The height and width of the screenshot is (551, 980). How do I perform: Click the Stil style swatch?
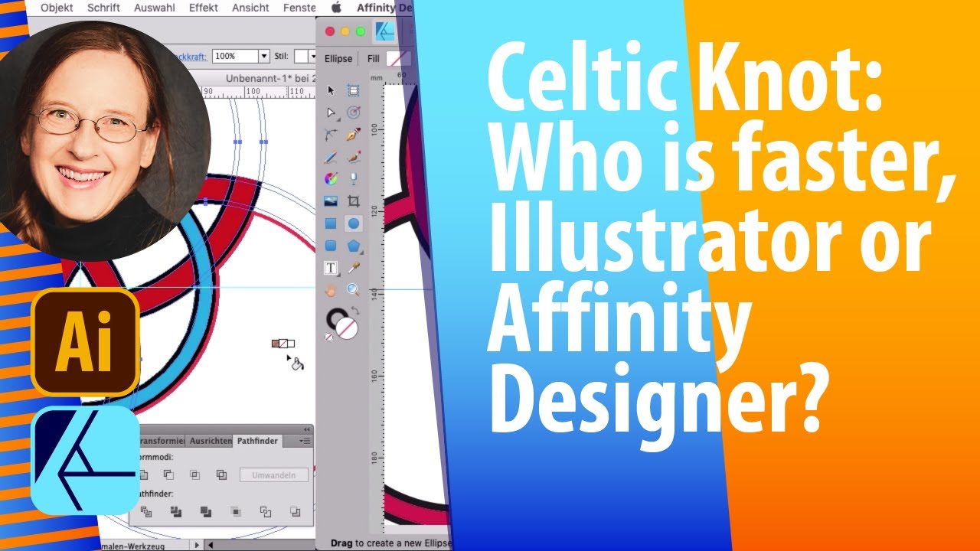pyautogui.click(x=301, y=56)
